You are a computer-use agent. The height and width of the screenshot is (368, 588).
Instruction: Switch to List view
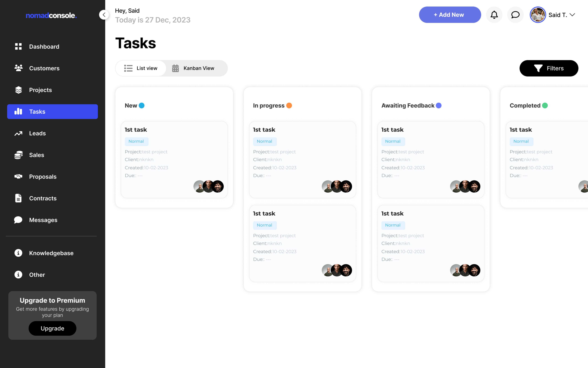141,68
